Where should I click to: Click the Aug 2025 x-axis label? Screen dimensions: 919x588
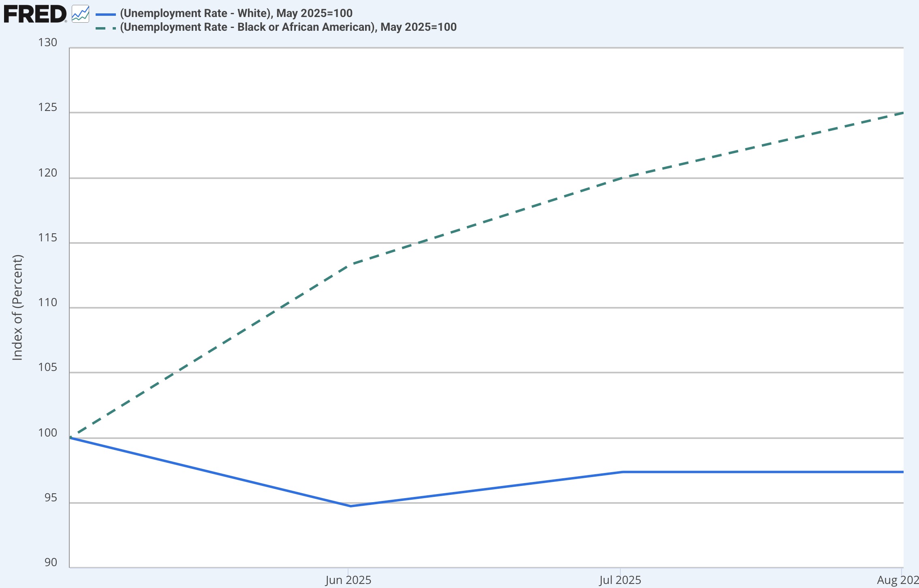(x=898, y=580)
